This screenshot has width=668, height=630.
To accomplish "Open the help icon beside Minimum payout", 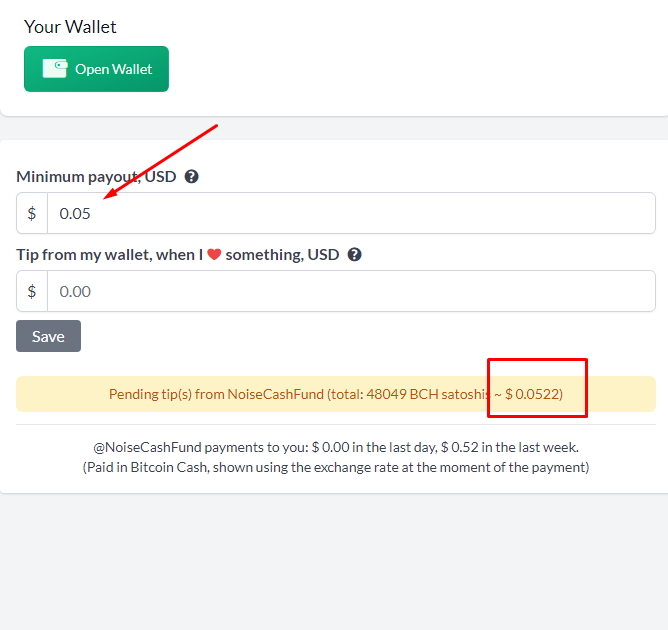I will [191, 176].
